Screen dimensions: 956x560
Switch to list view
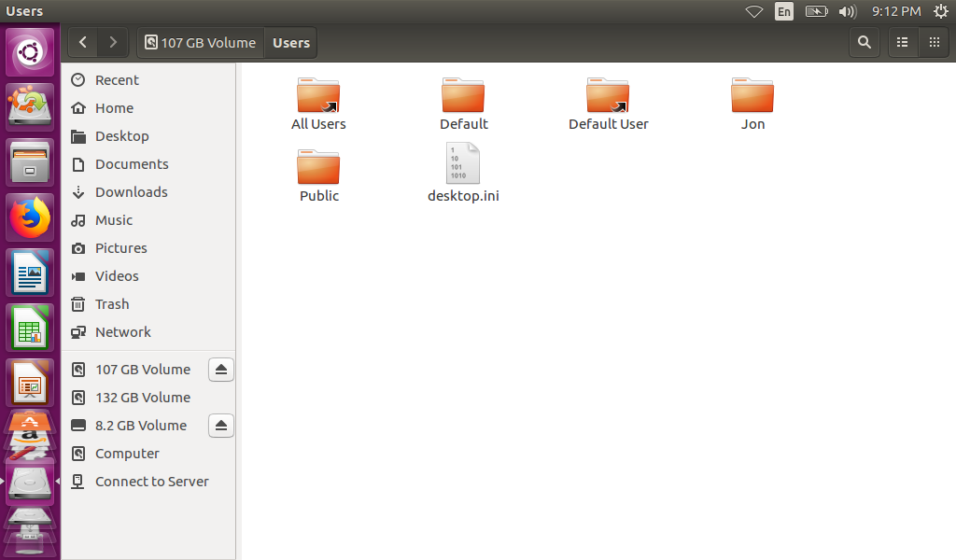(902, 42)
